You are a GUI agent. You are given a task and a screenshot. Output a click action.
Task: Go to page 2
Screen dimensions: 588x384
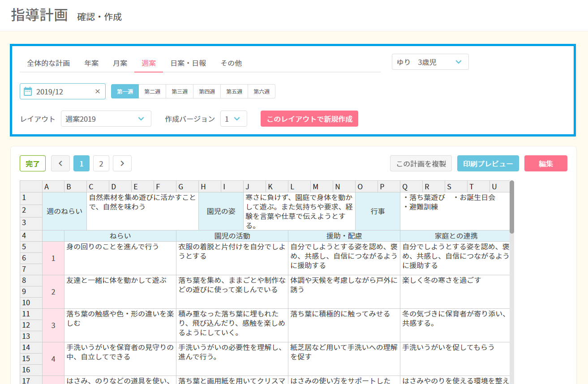(101, 164)
